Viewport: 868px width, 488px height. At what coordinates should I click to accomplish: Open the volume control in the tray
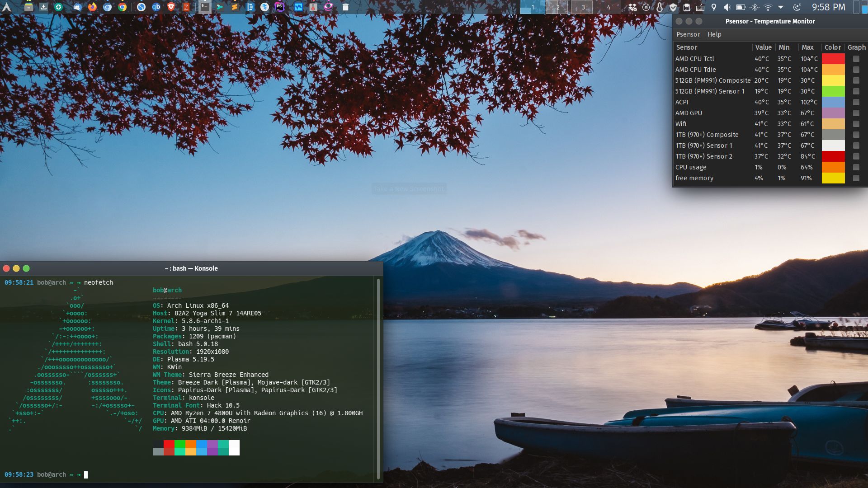(x=727, y=7)
